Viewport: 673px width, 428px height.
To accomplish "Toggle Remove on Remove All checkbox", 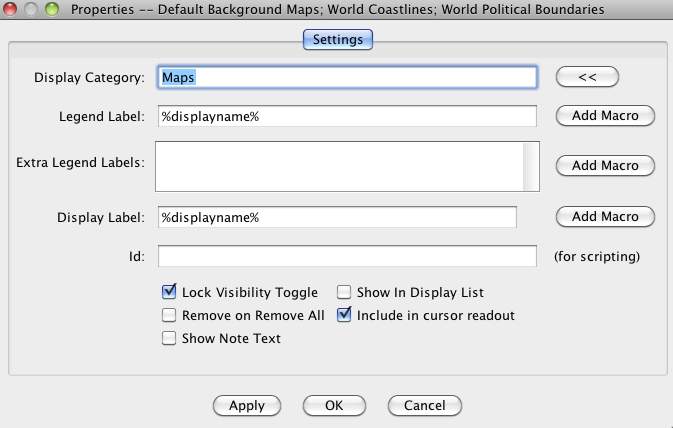I will 169,316.
